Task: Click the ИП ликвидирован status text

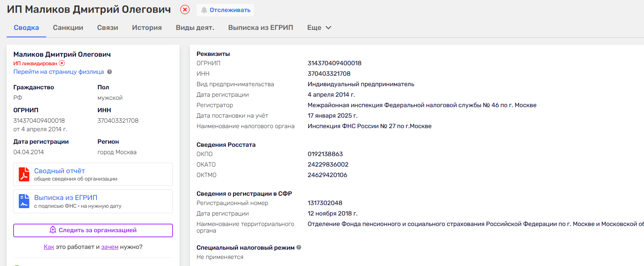Action: pyautogui.click(x=35, y=63)
